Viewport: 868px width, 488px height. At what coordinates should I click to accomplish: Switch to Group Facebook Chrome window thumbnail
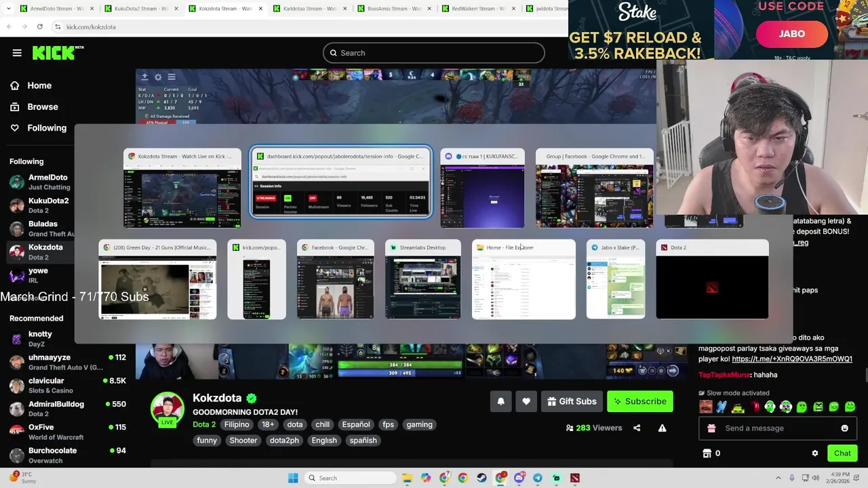pyautogui.click(x=595, y=188)
